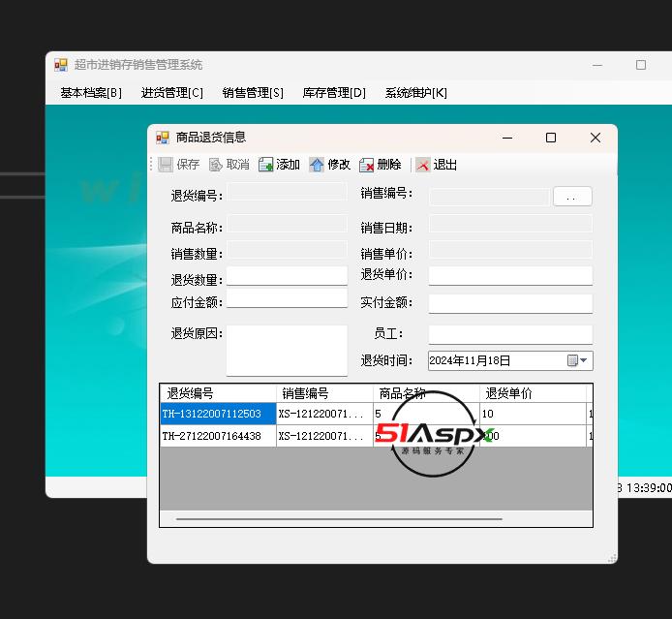Image resolution: width=672 pixels, height=619 pixels.
Task: Click the 超市进销存销售管理系统 main window icon
Action: click(61, 65)
